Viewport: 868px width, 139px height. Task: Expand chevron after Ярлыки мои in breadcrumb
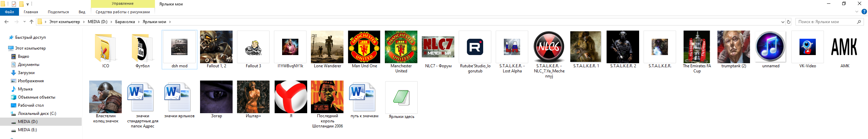pyautogui.click(x=170, y=22)
